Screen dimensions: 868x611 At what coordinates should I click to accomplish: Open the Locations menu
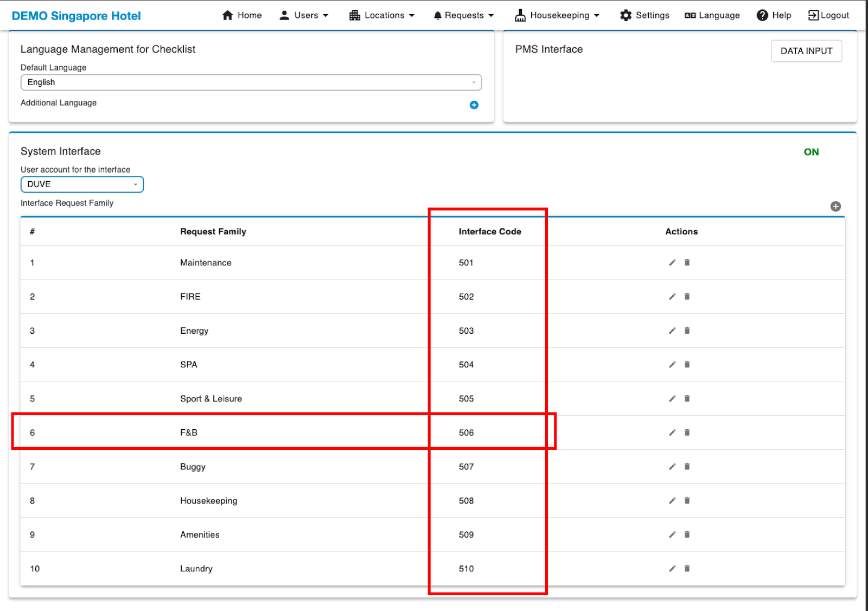click(382, 15)
